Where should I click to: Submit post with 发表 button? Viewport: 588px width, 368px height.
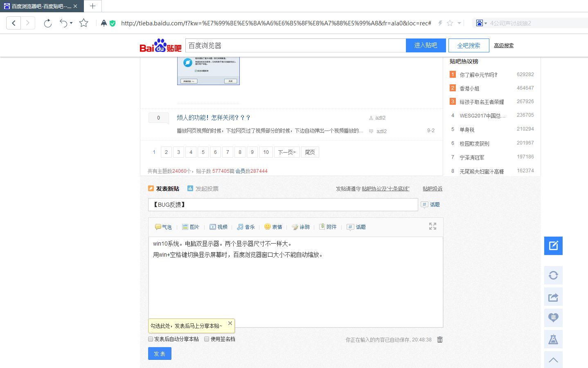(x=160, y=354)
